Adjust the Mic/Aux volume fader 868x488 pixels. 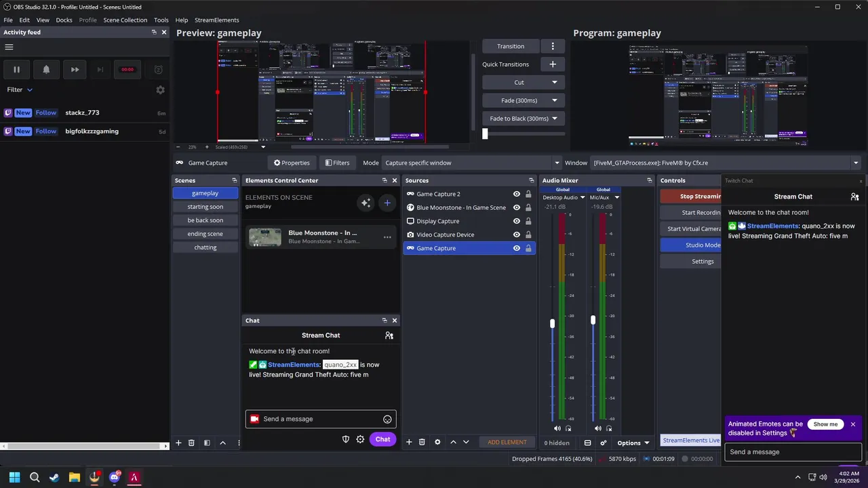(593, 319)
